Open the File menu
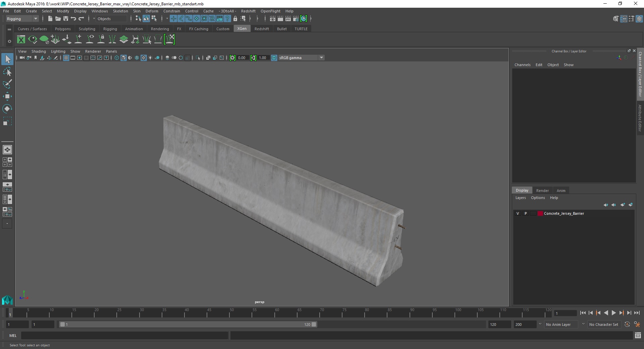Image resolution: width=644 pixels, height=349 pixels. [6, 11]
